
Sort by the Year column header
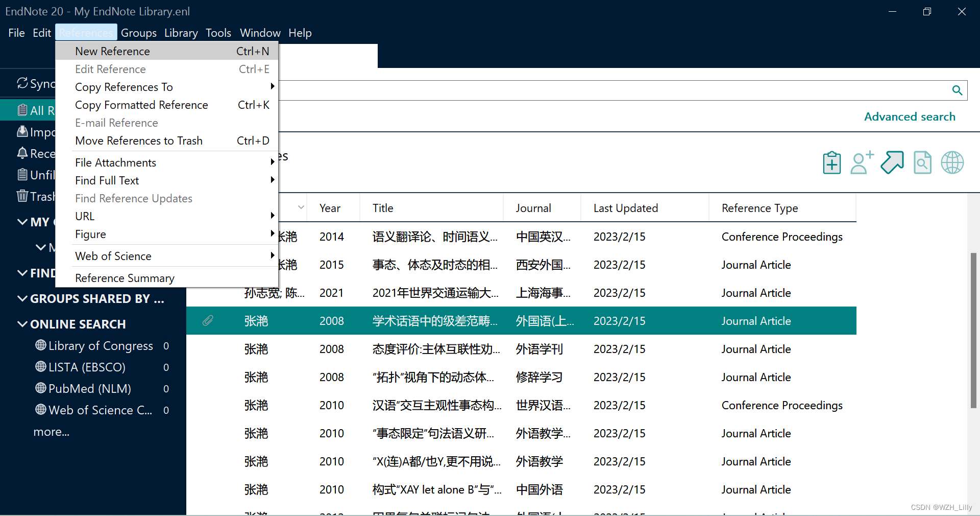pos(330,208)
